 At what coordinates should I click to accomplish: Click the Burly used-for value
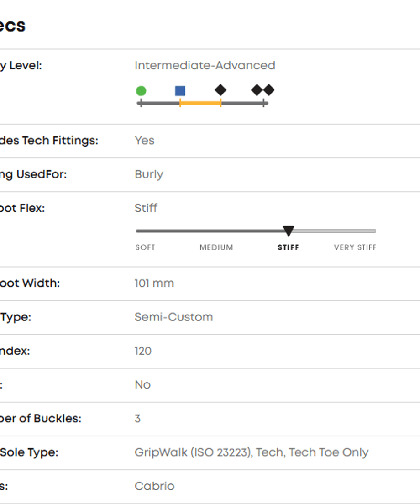click(x=149, y=174)
